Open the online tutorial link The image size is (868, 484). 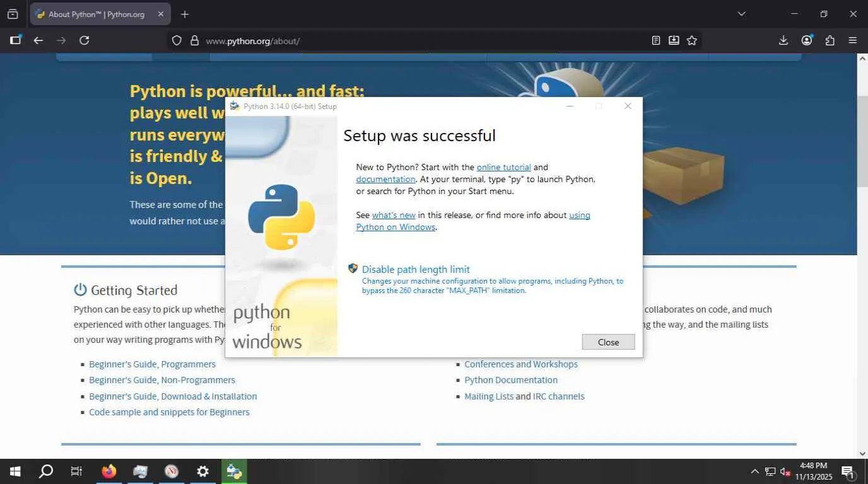[x=504, y=167]
